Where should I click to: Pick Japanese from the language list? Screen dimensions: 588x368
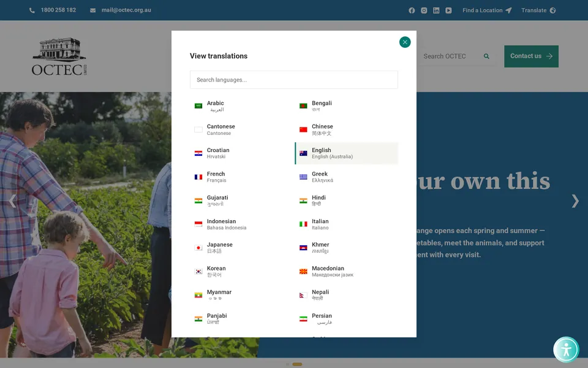click(243, 247)
